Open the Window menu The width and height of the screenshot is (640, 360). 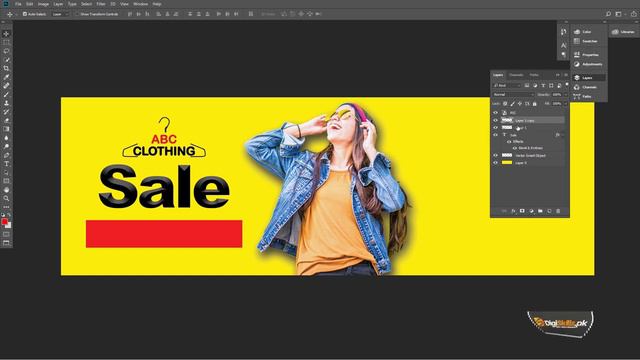141,4
